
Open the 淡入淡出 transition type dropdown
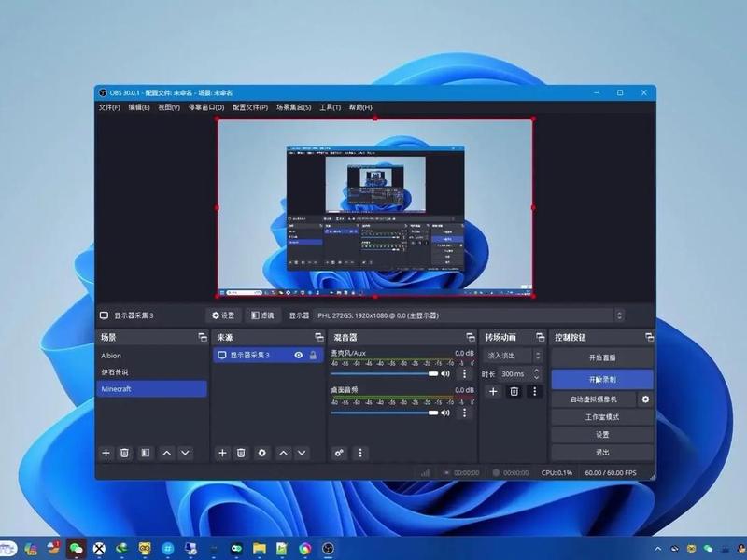click(513, 356)
